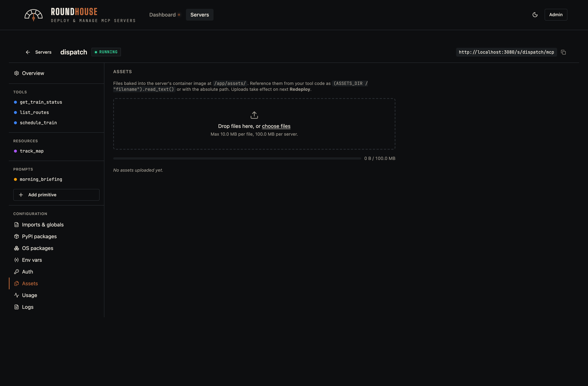
Task: Click orange dot beside morning_briefing
Action: (x=15, y=179)
